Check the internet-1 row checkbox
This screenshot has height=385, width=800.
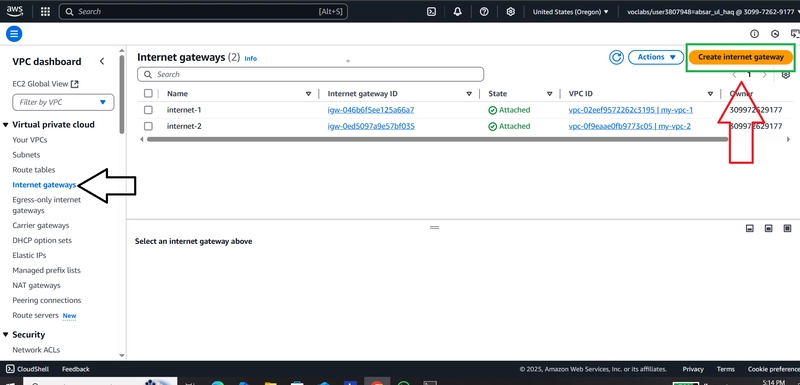148,110
